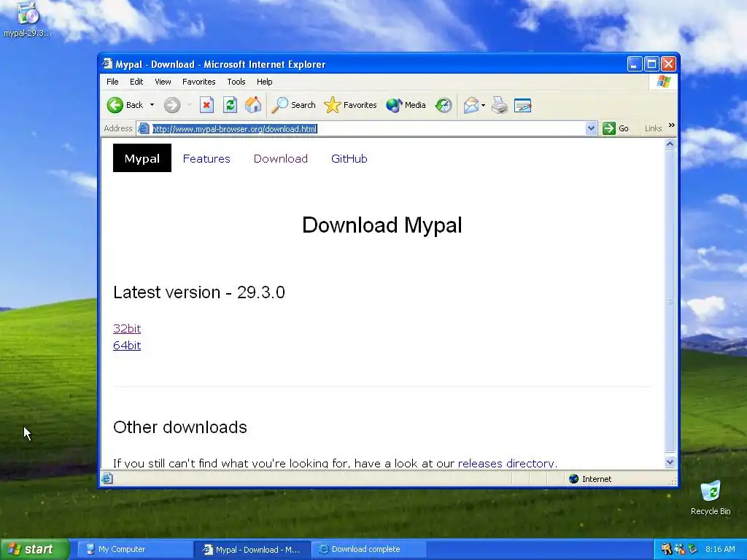747x560 pixels.
Task: Click the Windows flag throbber logo
Action: coord(663,82)
